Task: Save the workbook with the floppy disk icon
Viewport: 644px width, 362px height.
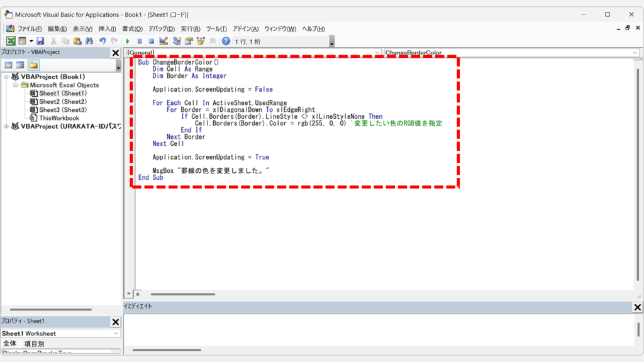Action: (x=40, y=41)
